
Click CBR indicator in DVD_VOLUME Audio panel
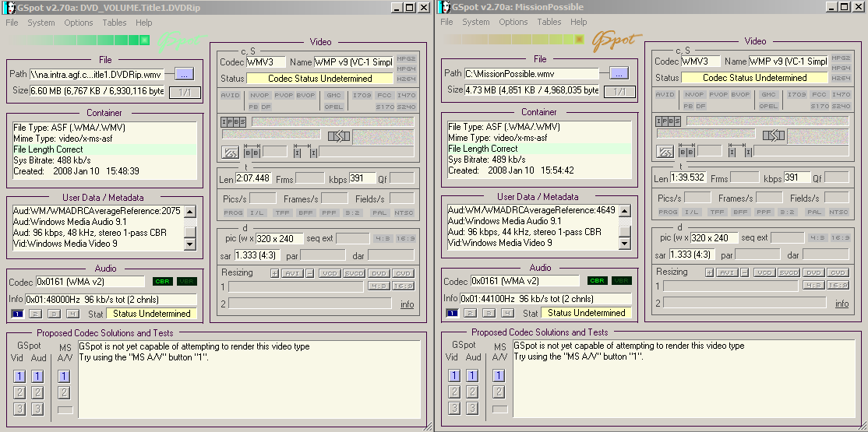tap(163, 282)
